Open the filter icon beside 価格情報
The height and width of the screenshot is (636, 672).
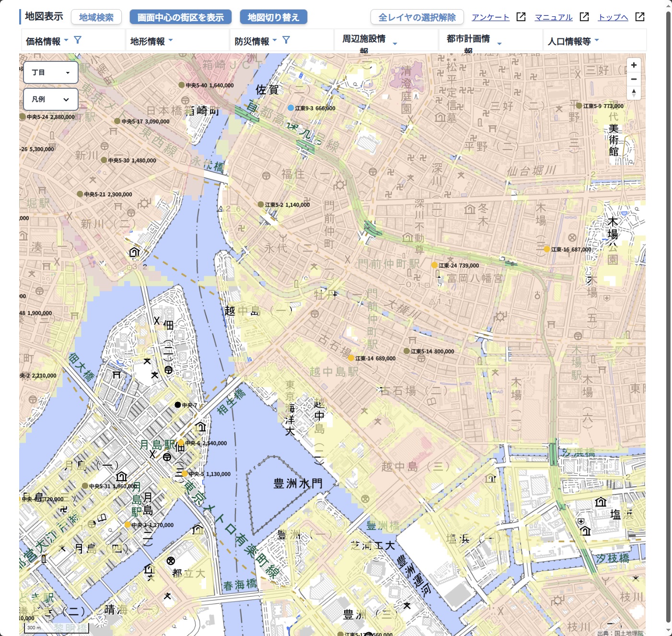[x=77, y=40]
